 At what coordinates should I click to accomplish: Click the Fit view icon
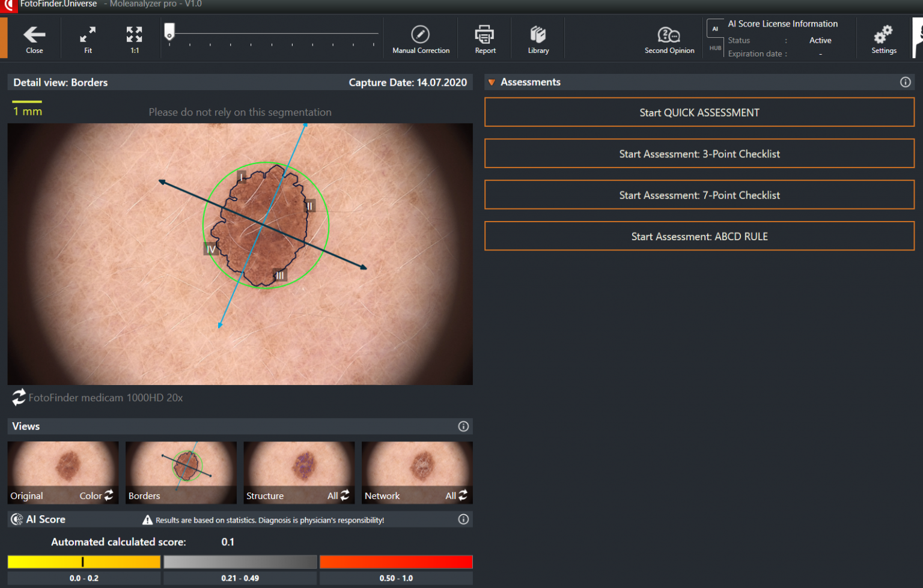click(x=87, y=37)
